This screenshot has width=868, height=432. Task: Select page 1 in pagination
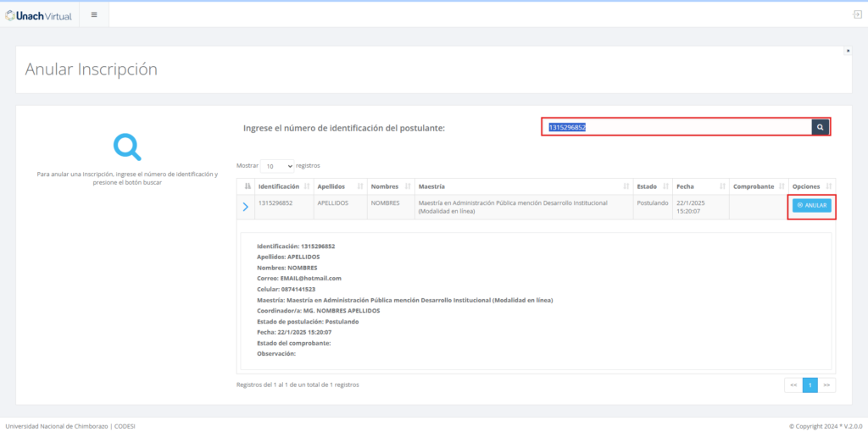(x=810, y=385)
